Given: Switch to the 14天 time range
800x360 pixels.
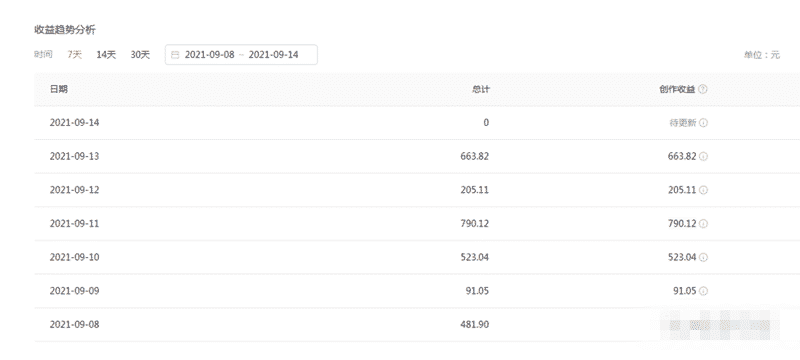Looking at the screenshot, I should click(106, 55).
